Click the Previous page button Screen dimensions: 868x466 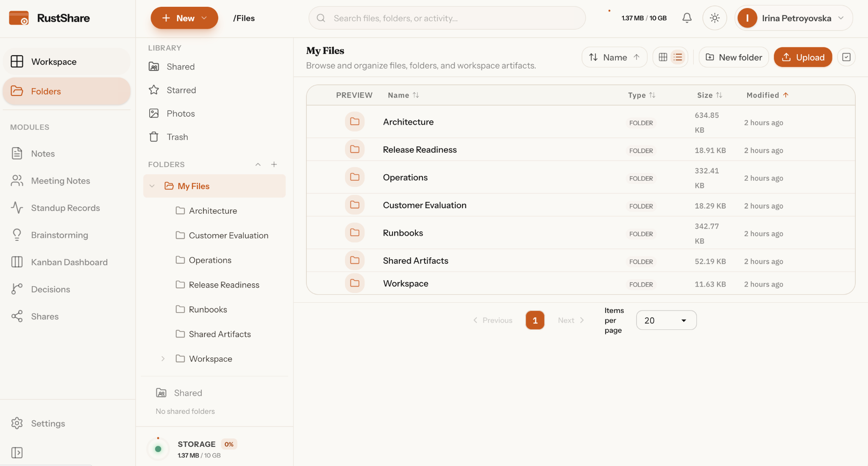[492, 320]
